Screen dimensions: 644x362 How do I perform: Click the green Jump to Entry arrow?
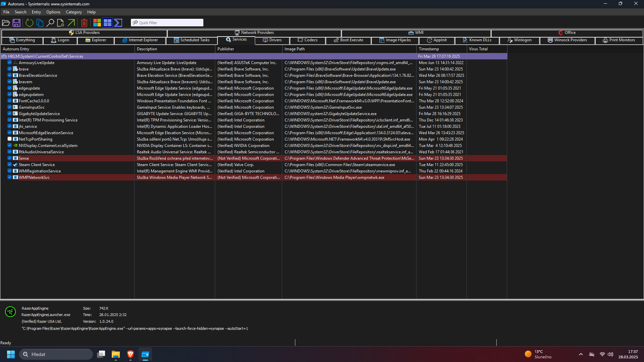71,23
